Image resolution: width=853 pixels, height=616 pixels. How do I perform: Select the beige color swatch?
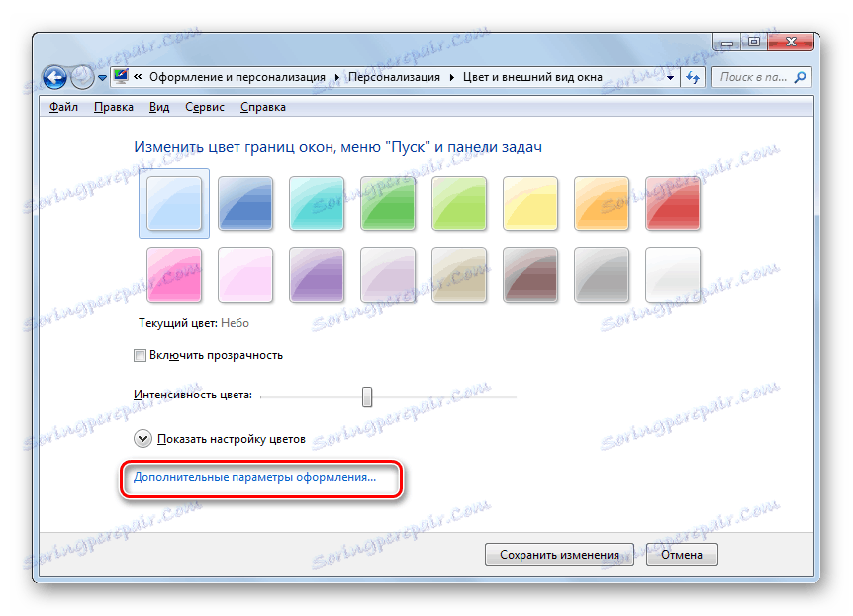(x=459, y=275)
